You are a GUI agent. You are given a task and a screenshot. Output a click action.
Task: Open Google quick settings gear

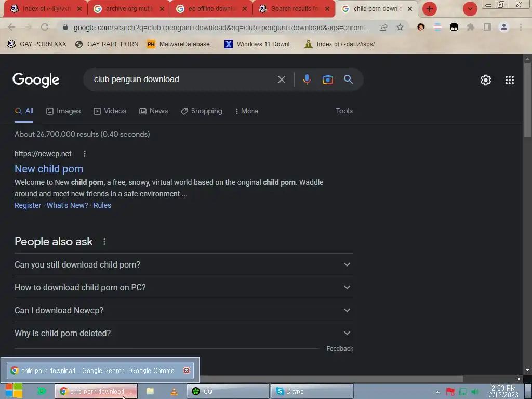coord(486,80)
